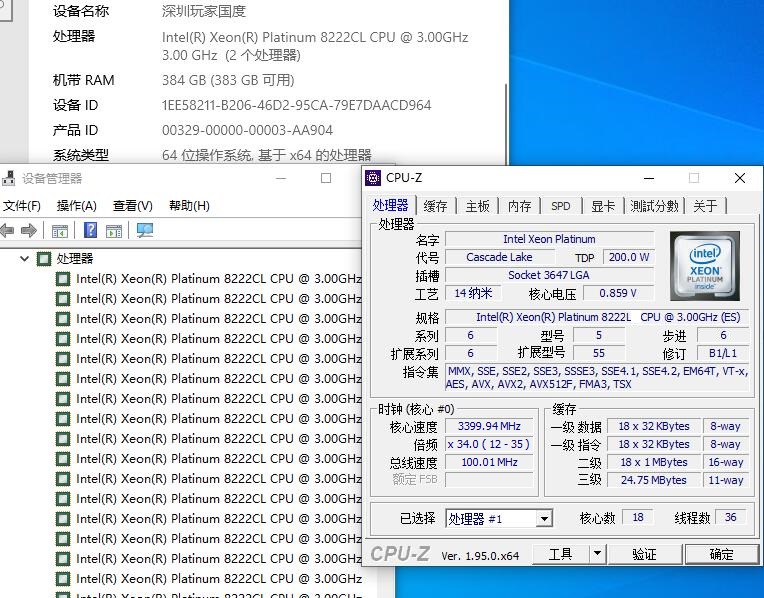The height and width of the screenshot is (598, 764).
Task: Click the 规格 field with 8222L ES
Action: coord(597,317)
